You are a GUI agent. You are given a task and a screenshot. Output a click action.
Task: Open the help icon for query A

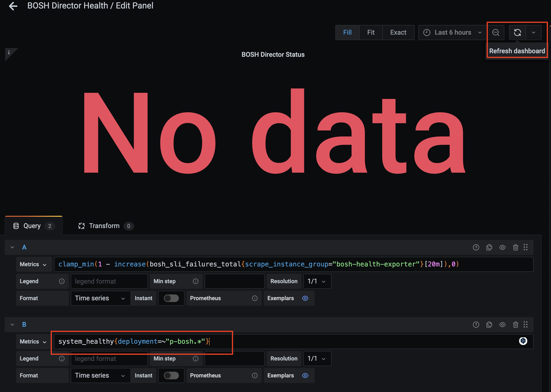click(x=476, y=247)
